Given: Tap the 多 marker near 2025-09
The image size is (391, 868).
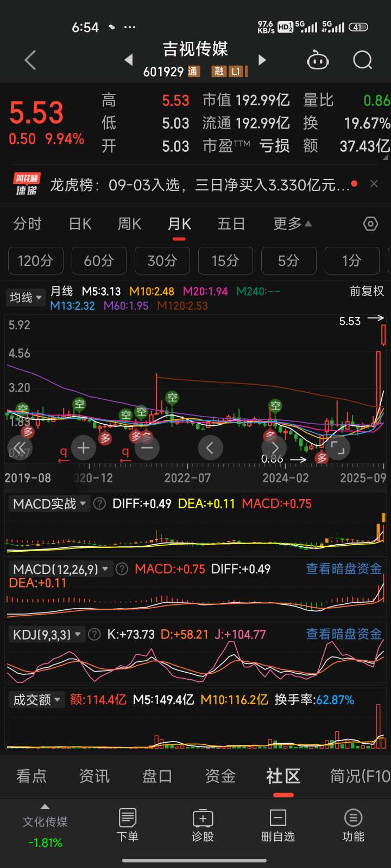Looking at the screenshot, I should (x=322, y=458).
